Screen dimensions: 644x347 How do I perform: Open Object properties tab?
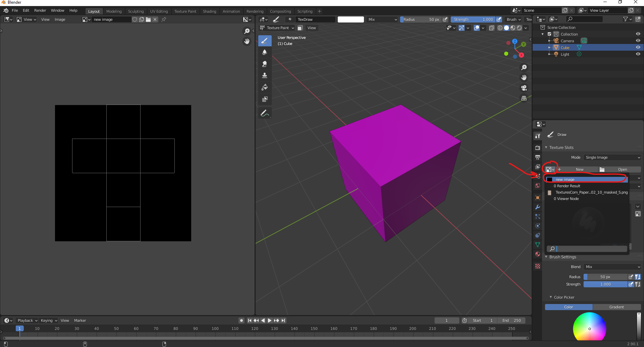point(538,198)
